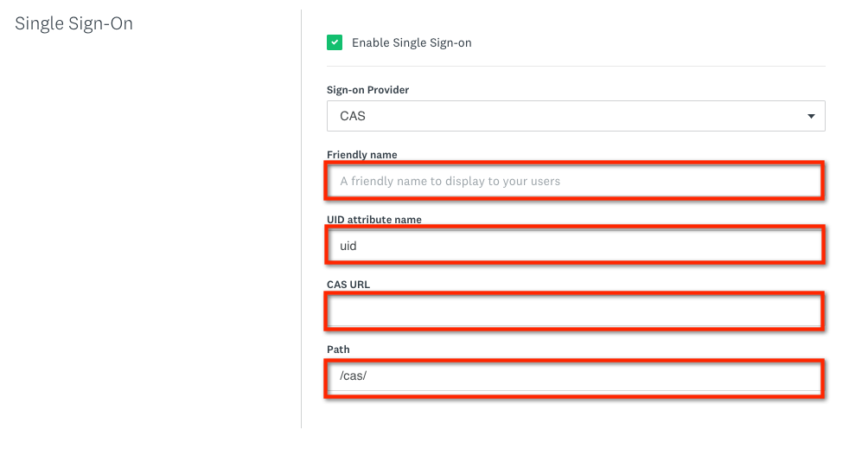Click the 'Enable Single Sign-on' label text

point(412,42)
